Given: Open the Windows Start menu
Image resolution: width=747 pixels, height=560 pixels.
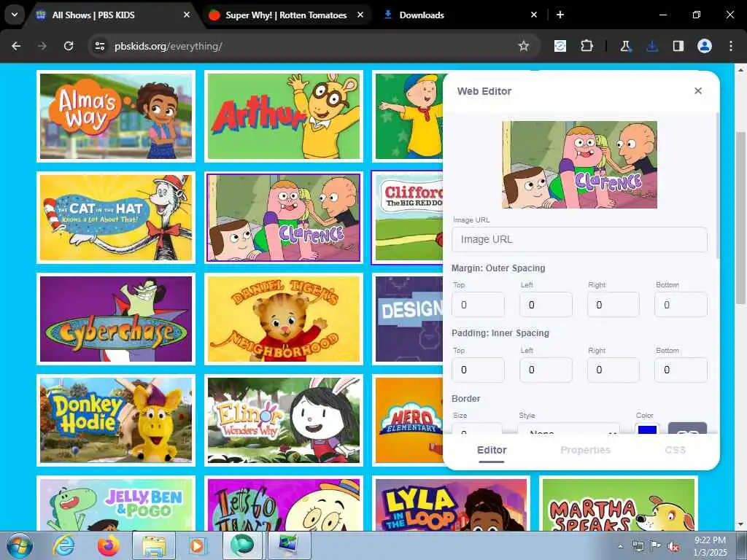Looking at the screenshot, I should click(x=19, y=545).
